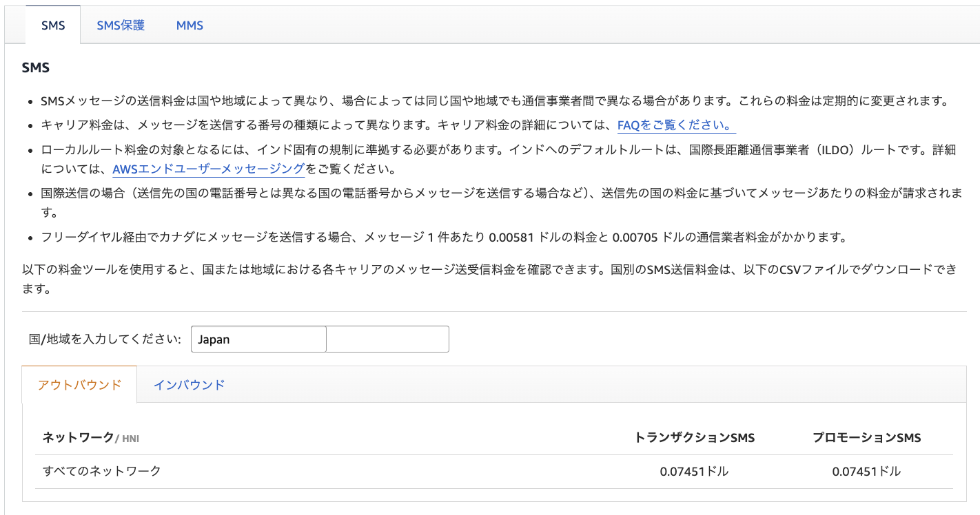Click the トランザクションSMS column header

694,437
